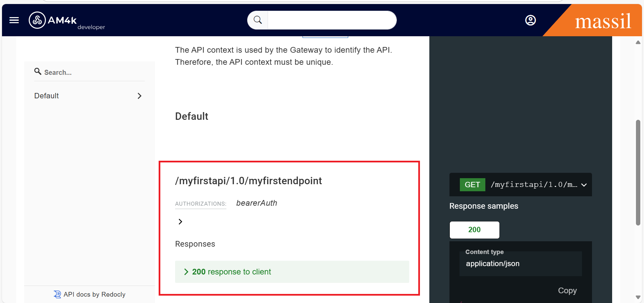Click the bearerAuth authorization link

tap(257, 203)
